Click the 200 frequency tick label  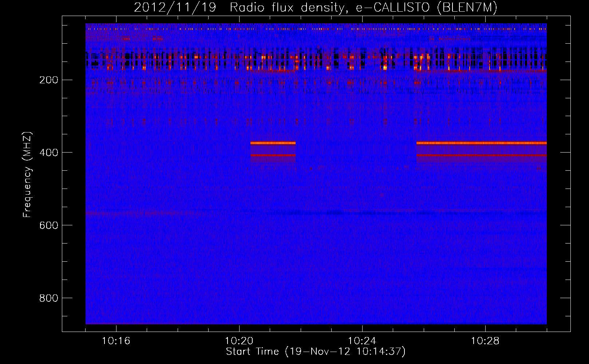tap(49, 80)
